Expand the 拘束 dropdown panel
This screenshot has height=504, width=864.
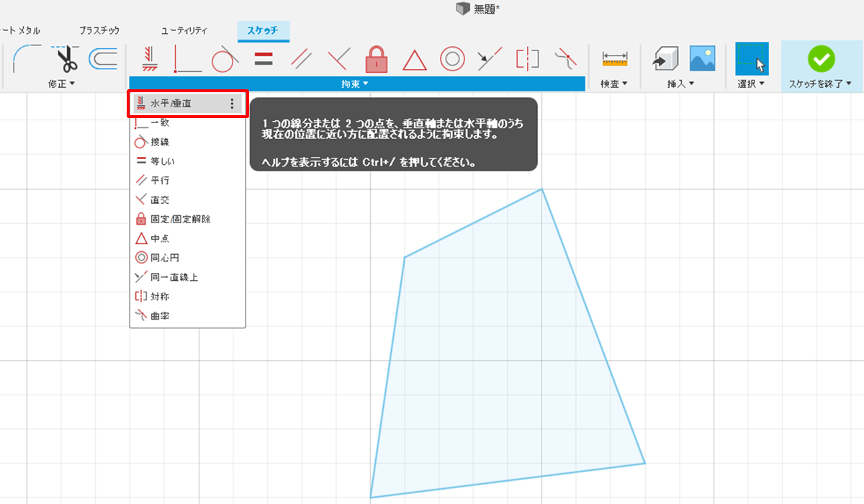355,84
